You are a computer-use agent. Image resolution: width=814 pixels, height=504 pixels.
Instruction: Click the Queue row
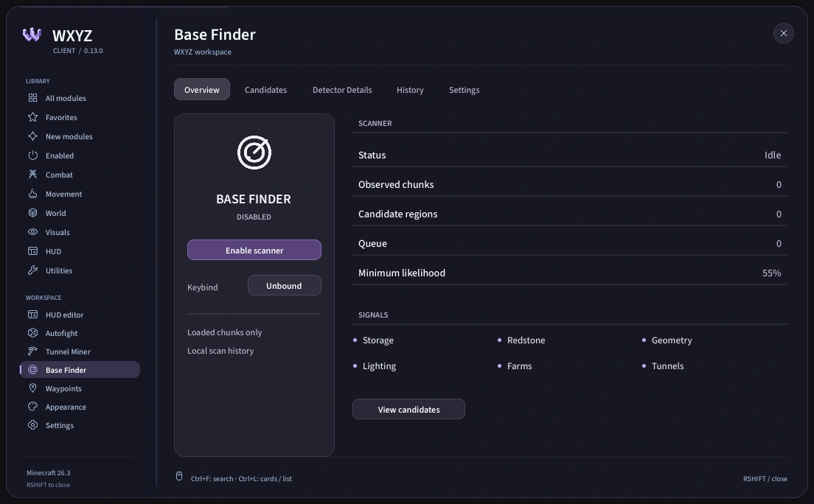pos(569,243)
